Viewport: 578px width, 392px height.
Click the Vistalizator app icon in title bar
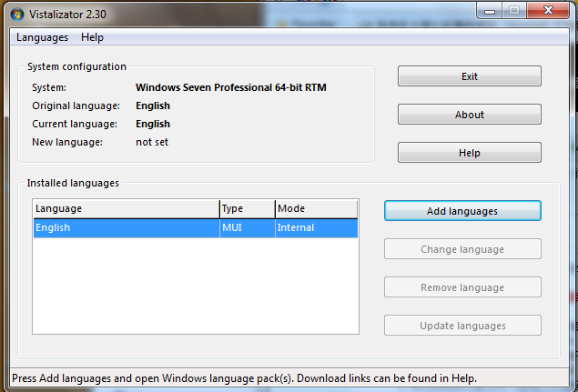coord(17,15)
